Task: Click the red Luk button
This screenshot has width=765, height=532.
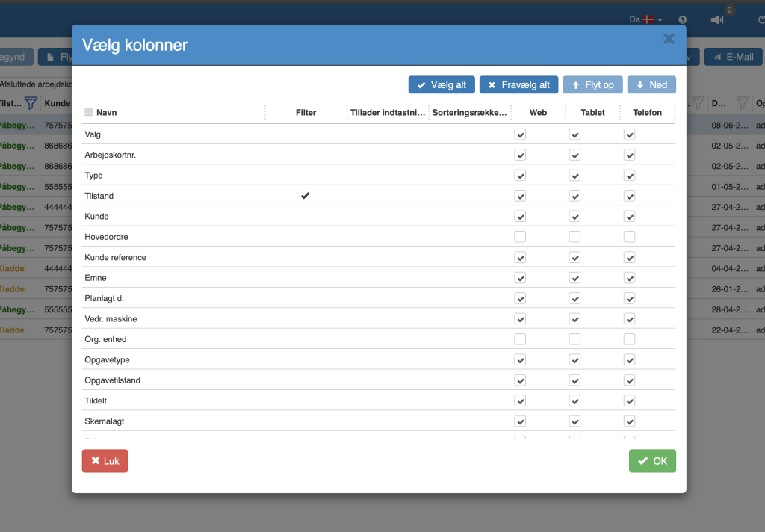Action: (105, 461)
